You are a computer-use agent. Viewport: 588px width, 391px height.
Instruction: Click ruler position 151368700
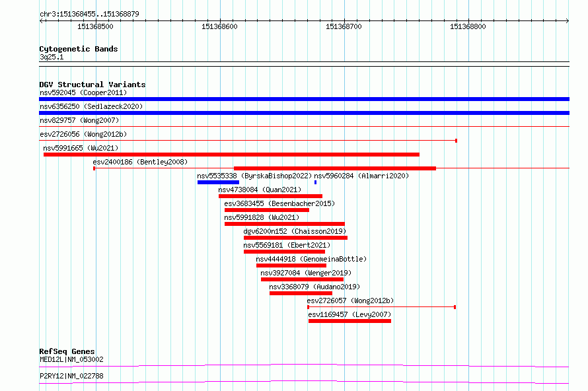344,26
